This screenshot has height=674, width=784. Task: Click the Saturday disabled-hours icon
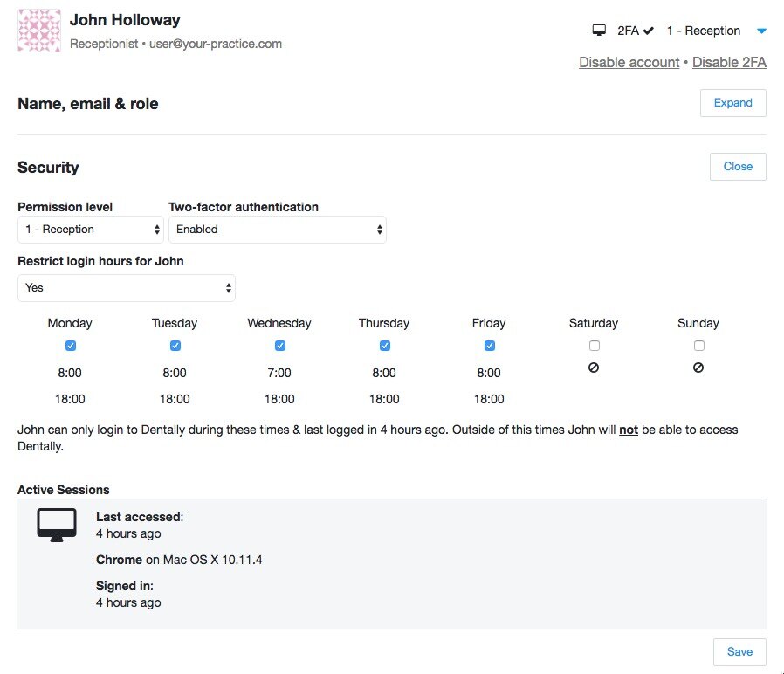(x=594, y=368)
